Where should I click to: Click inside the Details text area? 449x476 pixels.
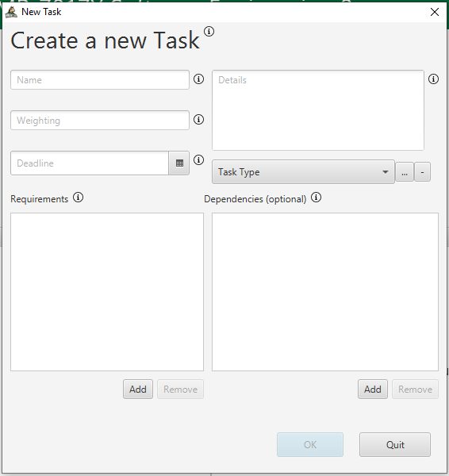[x=318, y=110]
